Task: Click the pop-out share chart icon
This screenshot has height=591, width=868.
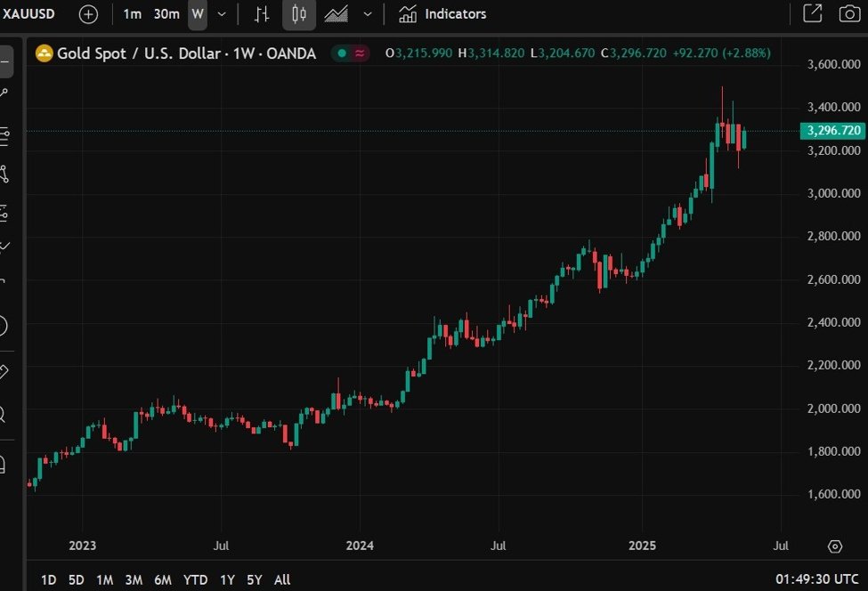Action: point(812,14)
